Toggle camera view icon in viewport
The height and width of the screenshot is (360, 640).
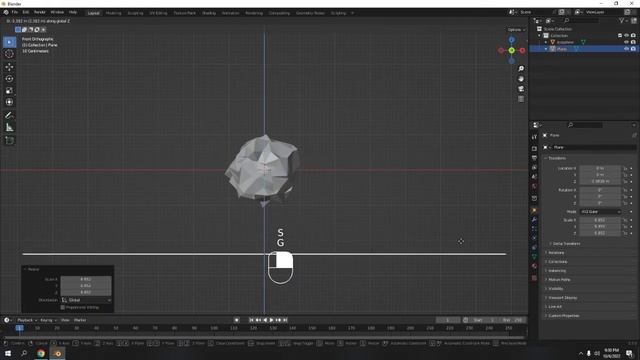[x=521, y=89]
